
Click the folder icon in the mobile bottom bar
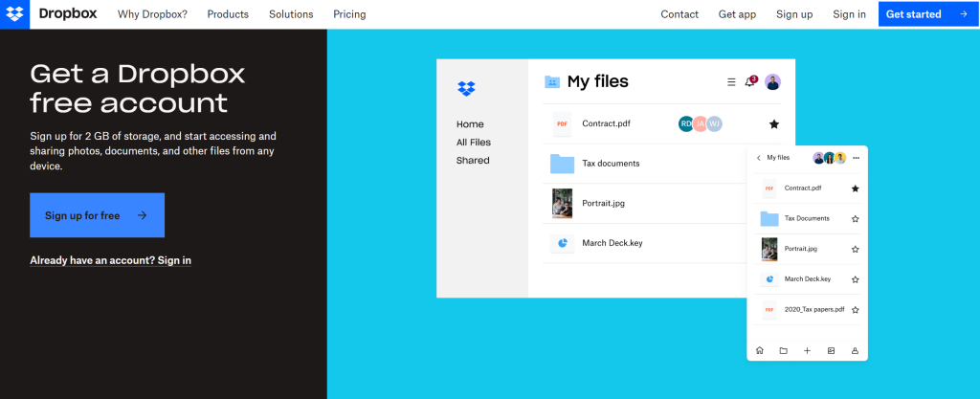click(x=783, y=351)
